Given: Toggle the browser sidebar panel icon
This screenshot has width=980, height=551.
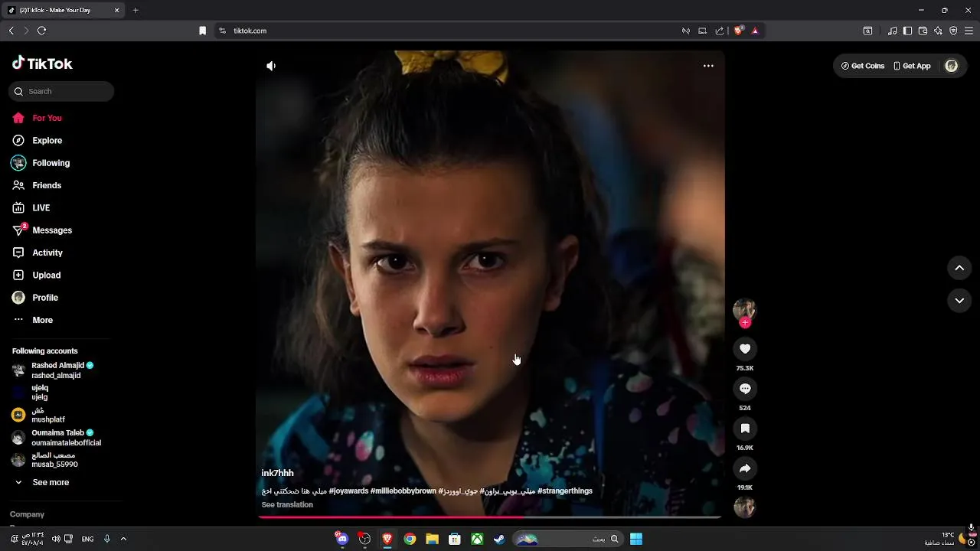Looking at the screenshot, I should [907, 31].
